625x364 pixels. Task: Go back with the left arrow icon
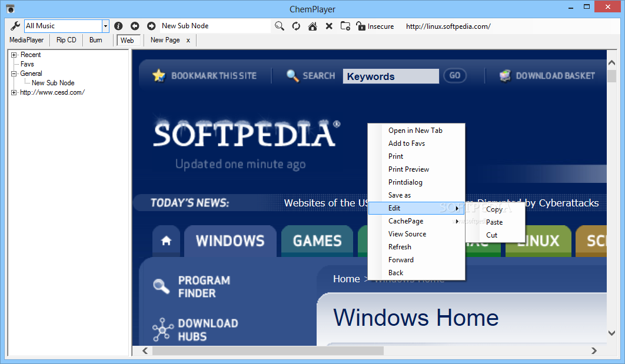[x=135, y=26]
